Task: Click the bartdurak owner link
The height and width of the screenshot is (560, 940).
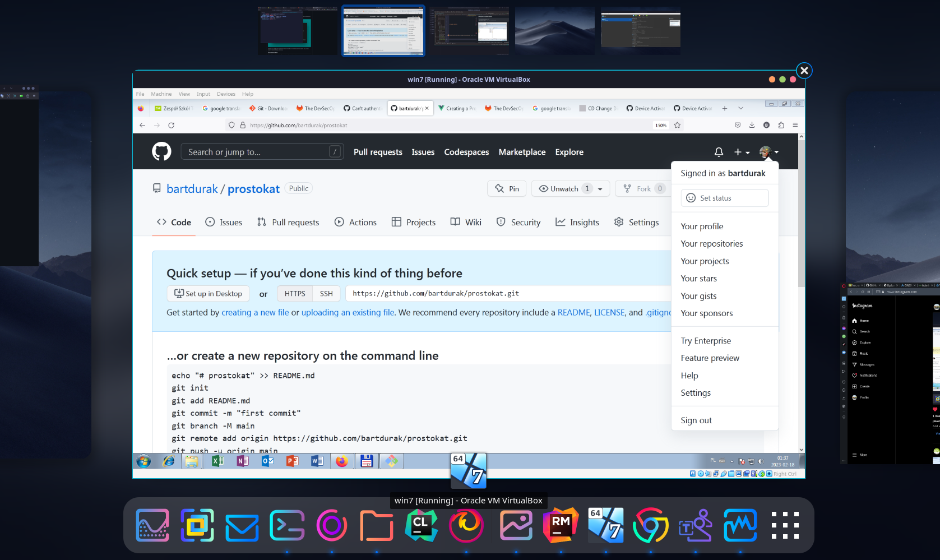Action: pyautogui.click(x=192, y=189)
